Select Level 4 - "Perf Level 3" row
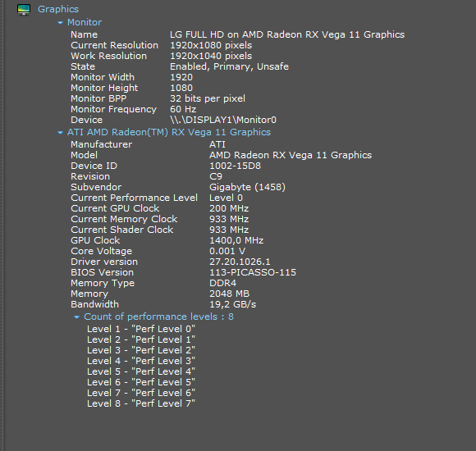 (141, 361)
